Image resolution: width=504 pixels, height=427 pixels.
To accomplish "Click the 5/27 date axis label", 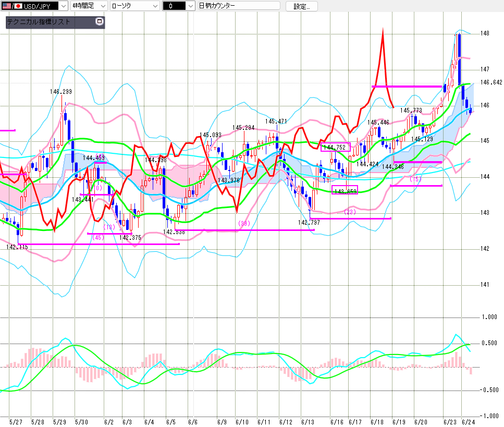I will (x=16, y=422).
